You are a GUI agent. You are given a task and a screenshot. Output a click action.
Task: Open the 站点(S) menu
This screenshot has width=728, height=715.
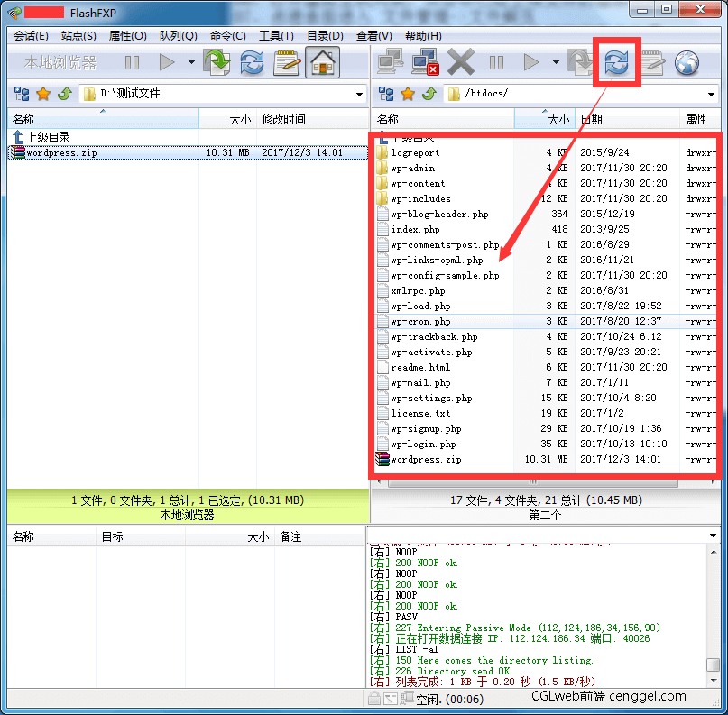click(x=78, y=36)
